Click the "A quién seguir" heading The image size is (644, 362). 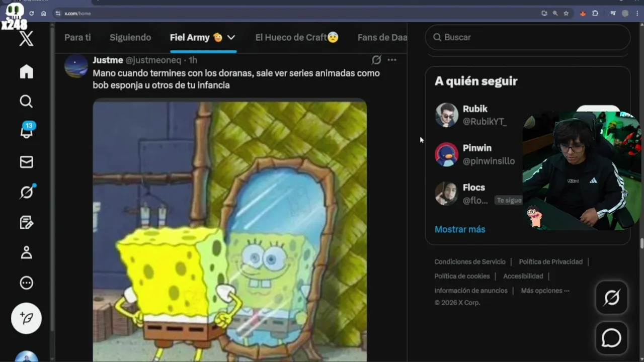pos(476,81)
